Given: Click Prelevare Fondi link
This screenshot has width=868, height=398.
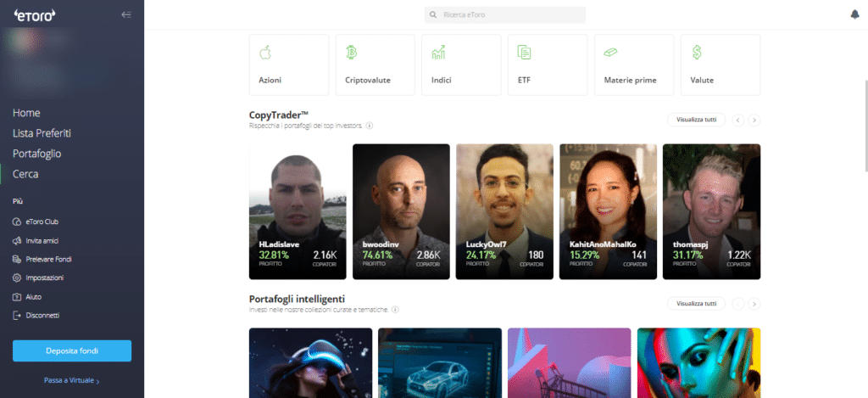Looking at the screenshot, I should coord(48,260).
